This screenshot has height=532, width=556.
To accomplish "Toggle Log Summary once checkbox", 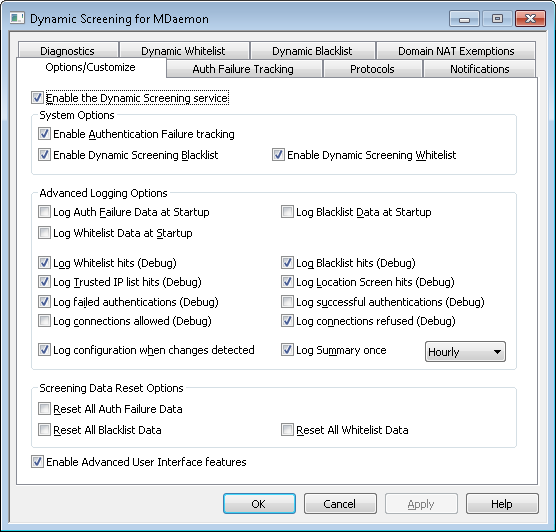I will [287, 350].
